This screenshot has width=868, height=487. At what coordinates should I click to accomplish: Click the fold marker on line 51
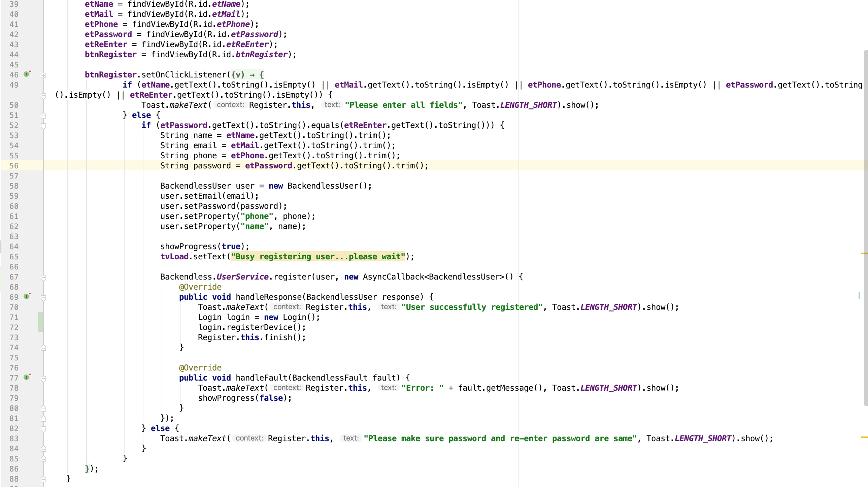[43, 116]
